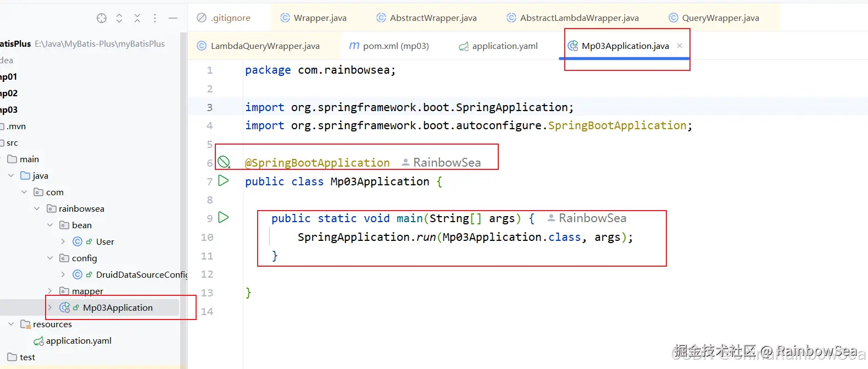
Task: Click the Mp03Application class icon in tree
Action: [x=65, y=307]
